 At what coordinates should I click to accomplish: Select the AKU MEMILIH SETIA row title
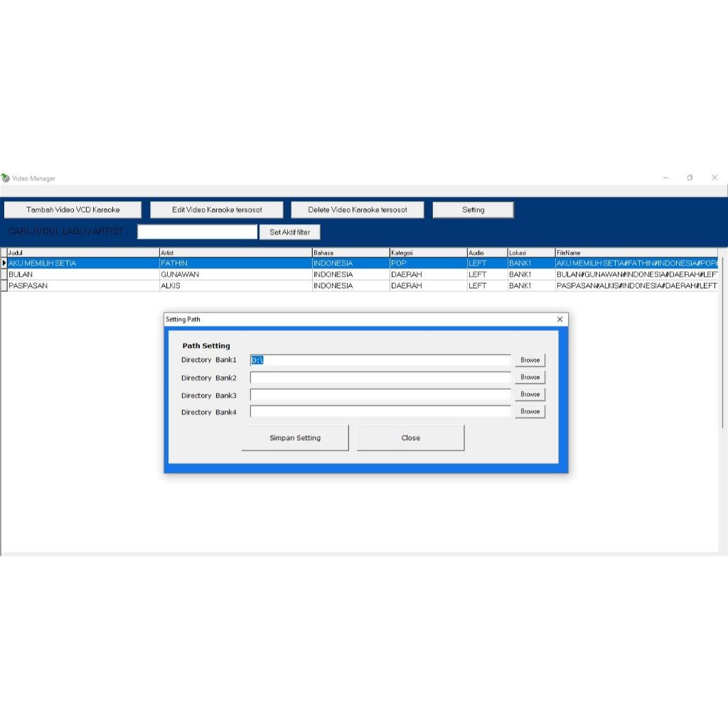pos(83,263)
